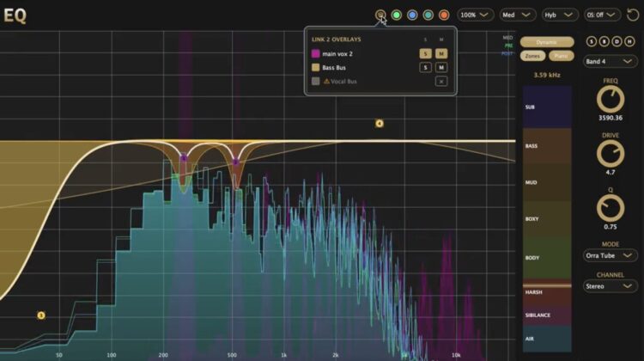
Task: Toggle solo for main vox 2 overlay
Action: (x=425, y=53)
